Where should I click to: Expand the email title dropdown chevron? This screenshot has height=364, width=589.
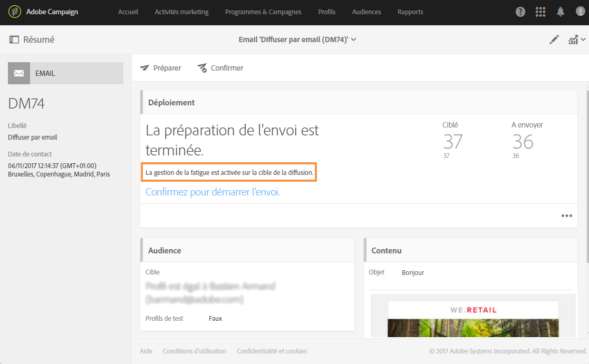click(x=353, y=40)
